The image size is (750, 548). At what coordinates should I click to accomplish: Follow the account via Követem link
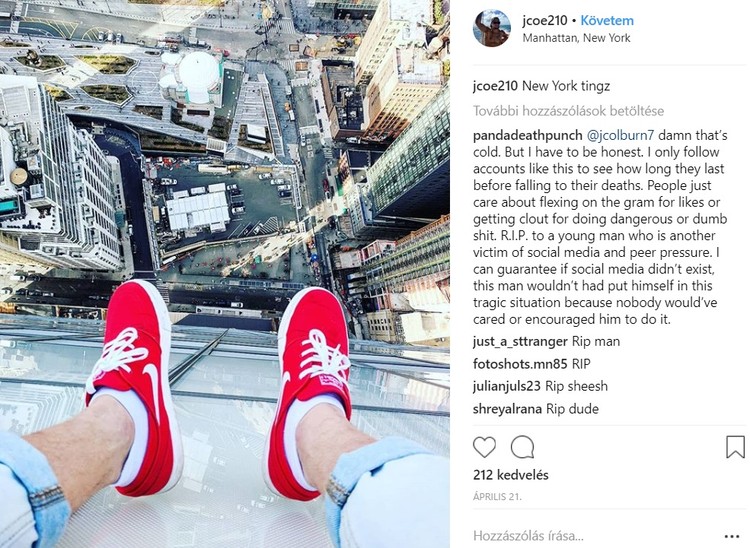click(607, 21)
